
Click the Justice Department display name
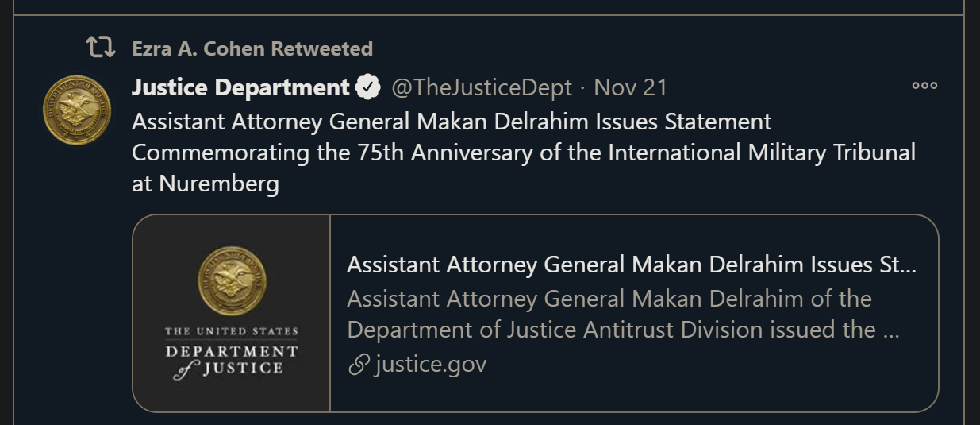click(x=240, y=87)
